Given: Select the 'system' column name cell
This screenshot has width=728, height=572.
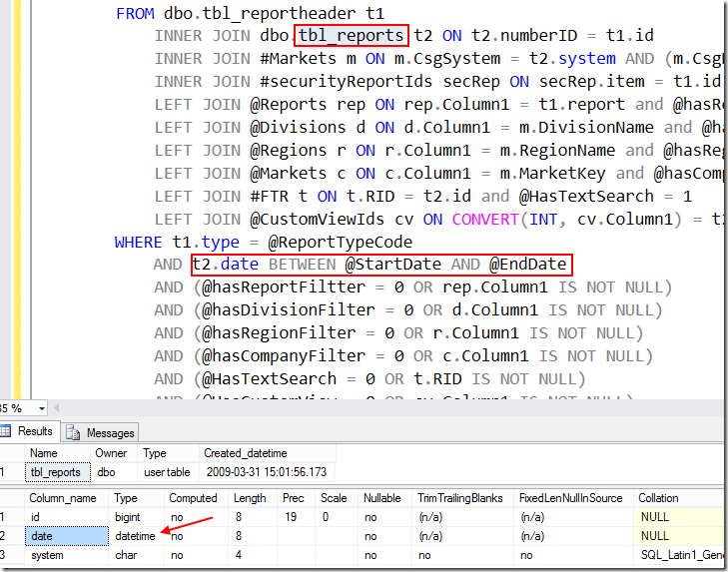Looking at the screenshot, I should click(66, 555).
